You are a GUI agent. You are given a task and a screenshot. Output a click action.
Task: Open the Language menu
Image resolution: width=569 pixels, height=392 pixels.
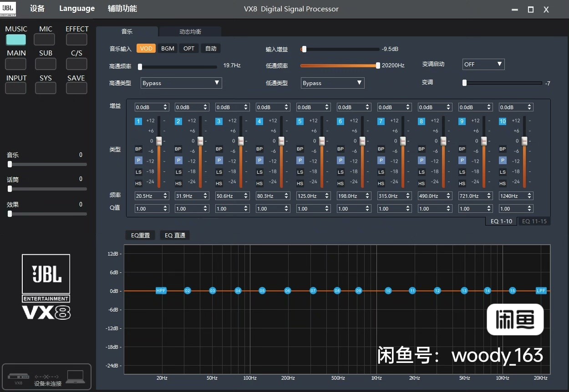click(77, 9)
